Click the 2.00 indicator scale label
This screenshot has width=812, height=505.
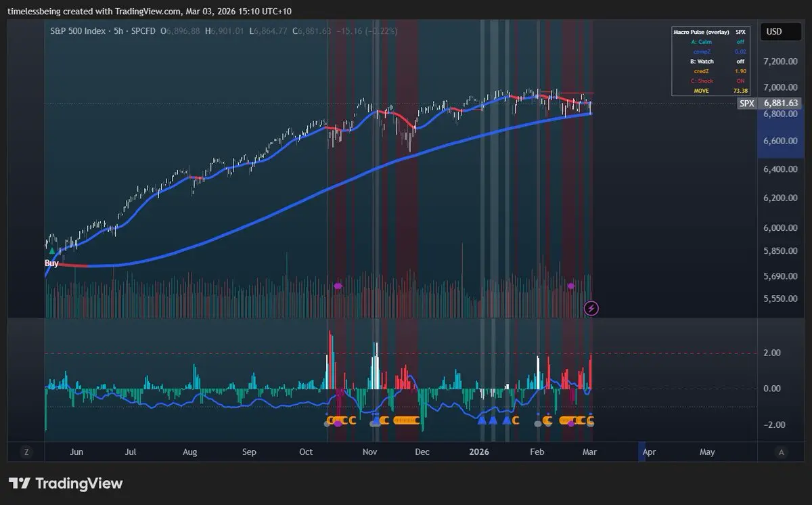click(771, 353)
